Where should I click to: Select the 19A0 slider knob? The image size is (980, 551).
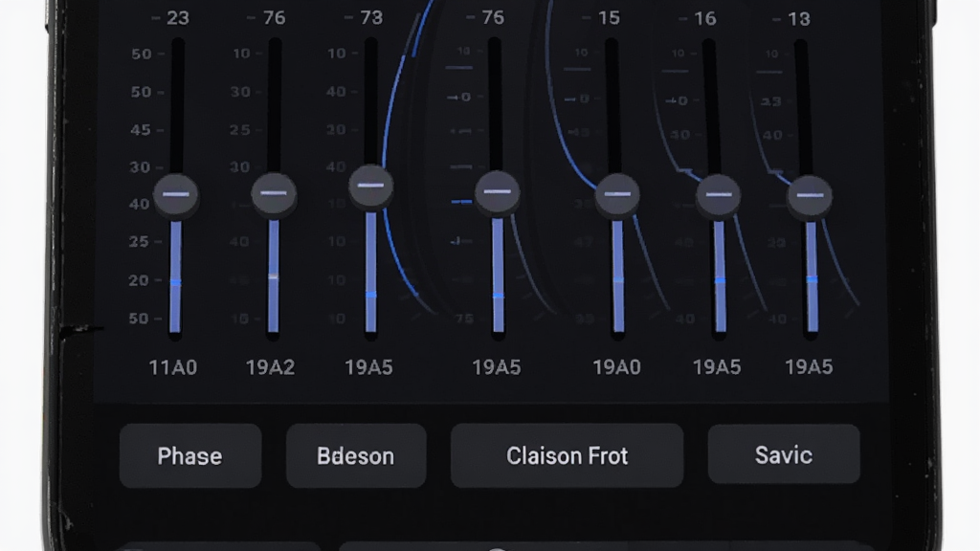[x=617, y=194]
